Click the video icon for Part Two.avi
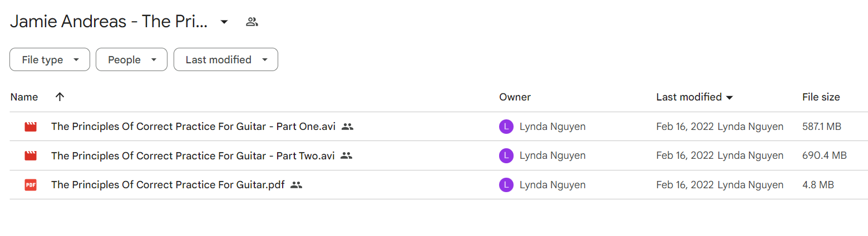This screenshot has width=868, height=236. click(31, 156)
